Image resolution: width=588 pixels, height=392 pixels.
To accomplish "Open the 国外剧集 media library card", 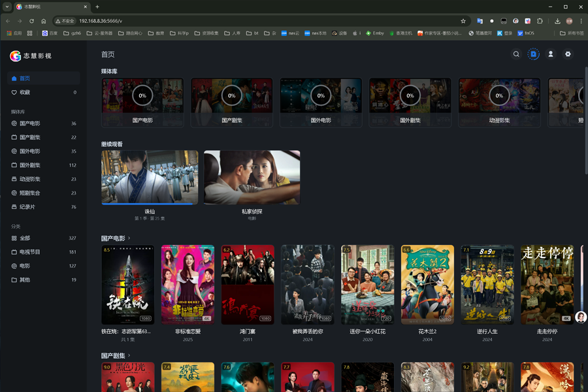I will tap(410, 103).
